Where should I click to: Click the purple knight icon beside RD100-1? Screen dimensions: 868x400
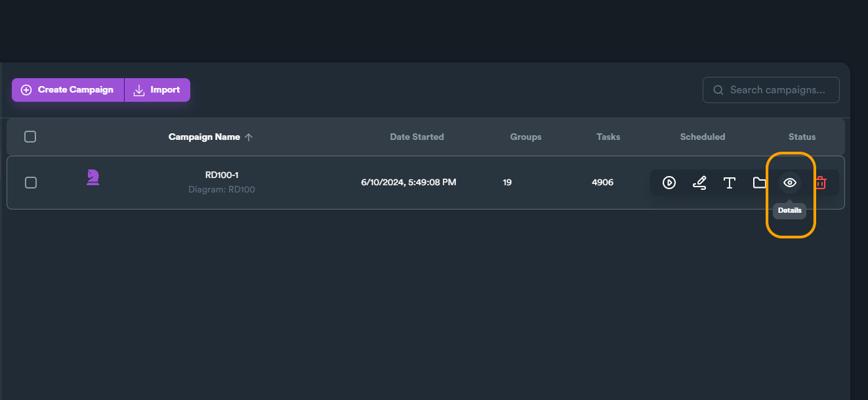pyautogui.click(x=93, y=177)
